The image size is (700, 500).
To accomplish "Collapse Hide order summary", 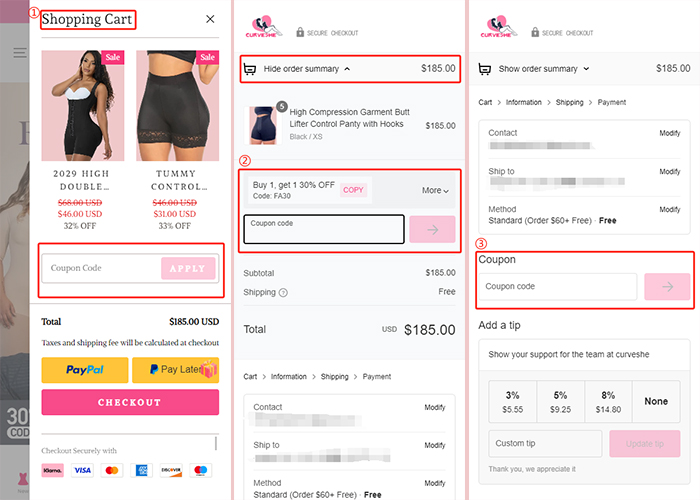I will (x=307, y=69).
